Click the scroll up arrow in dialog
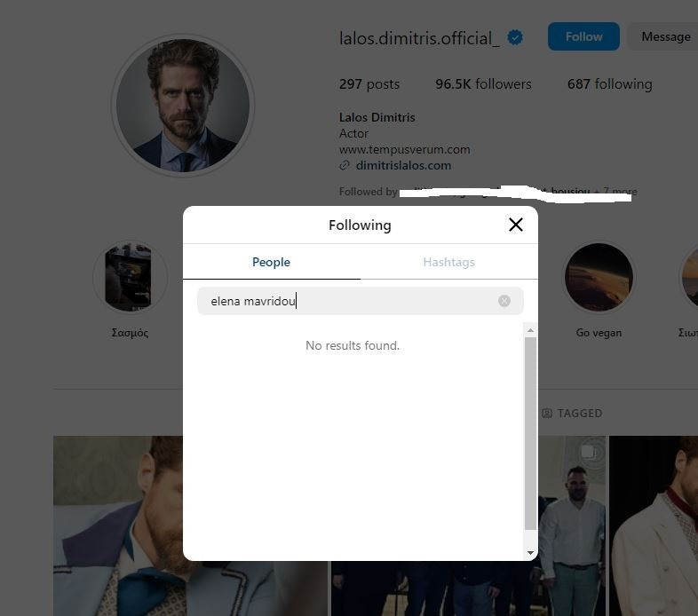Image resolution: width=698 pixels, height=616 pixels. point(531,330)
